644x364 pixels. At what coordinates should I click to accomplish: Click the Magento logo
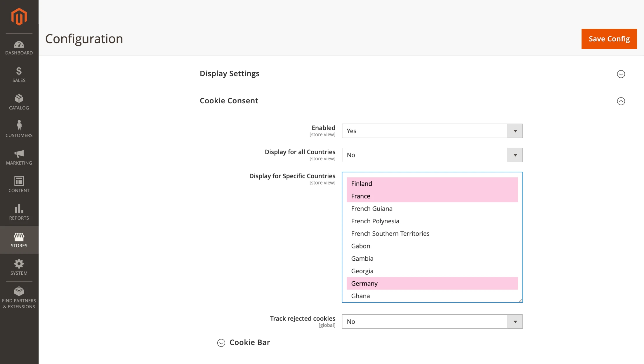pos(19,17)
